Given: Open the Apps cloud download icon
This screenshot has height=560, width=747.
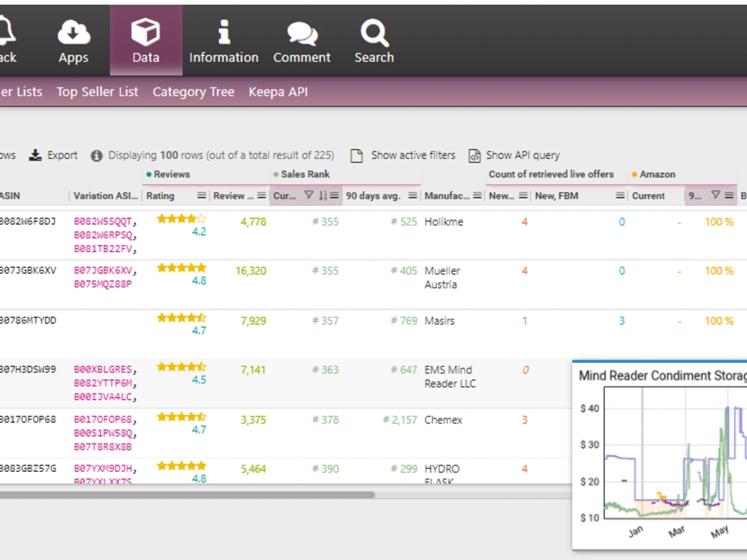Looking at the screenshot, I should tap(73, 32).
